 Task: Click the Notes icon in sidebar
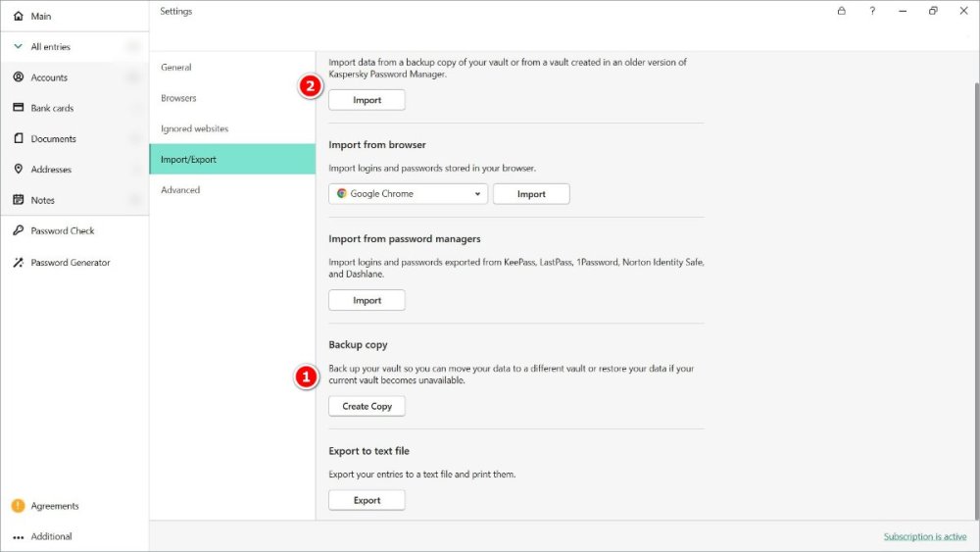tap(18, 200)
